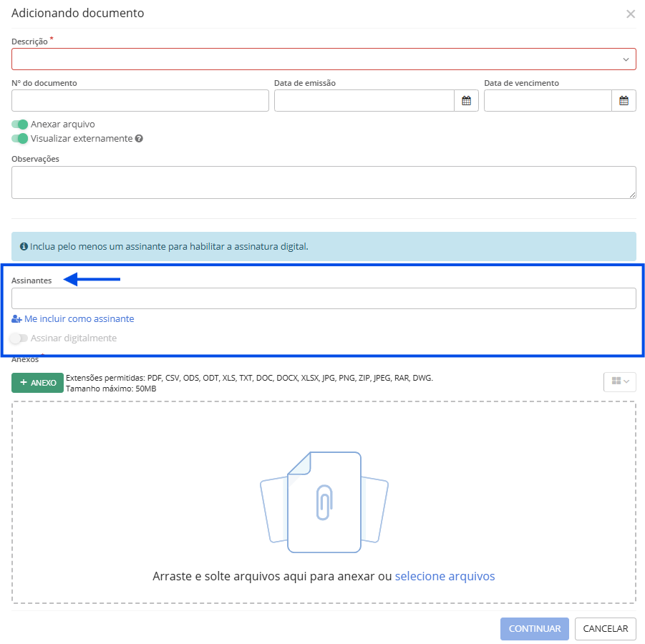Click the help icon beside Visualizar externamente

tap(139, 139)
